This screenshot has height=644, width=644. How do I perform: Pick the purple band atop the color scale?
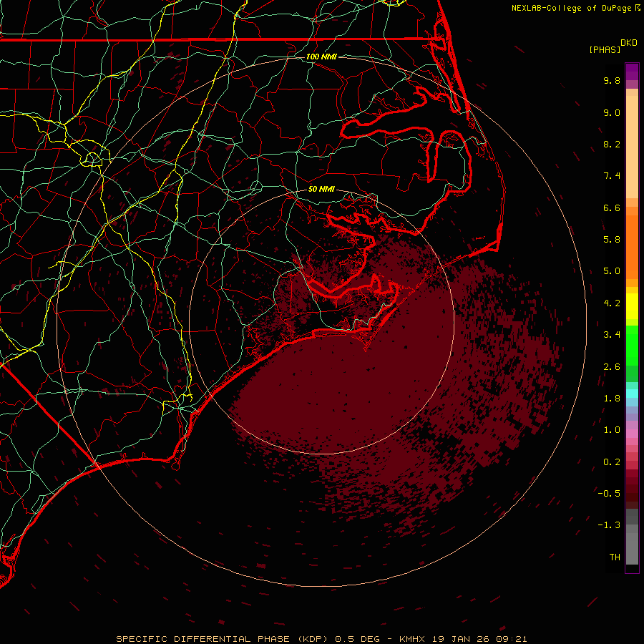(x=632, y=72)
